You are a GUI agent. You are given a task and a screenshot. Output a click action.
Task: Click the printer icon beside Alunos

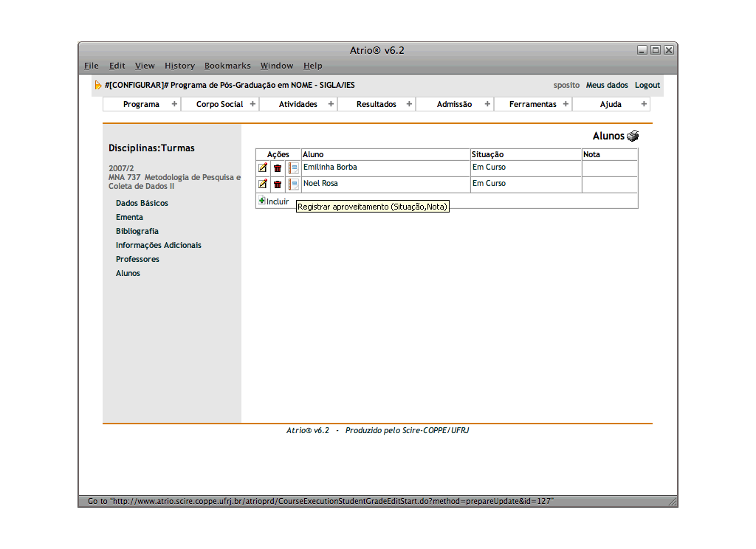633,136
